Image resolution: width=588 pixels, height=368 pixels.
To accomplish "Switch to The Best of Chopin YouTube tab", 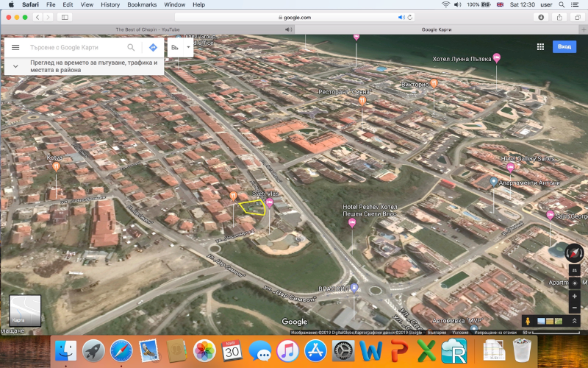I will (x=149, y=29).
